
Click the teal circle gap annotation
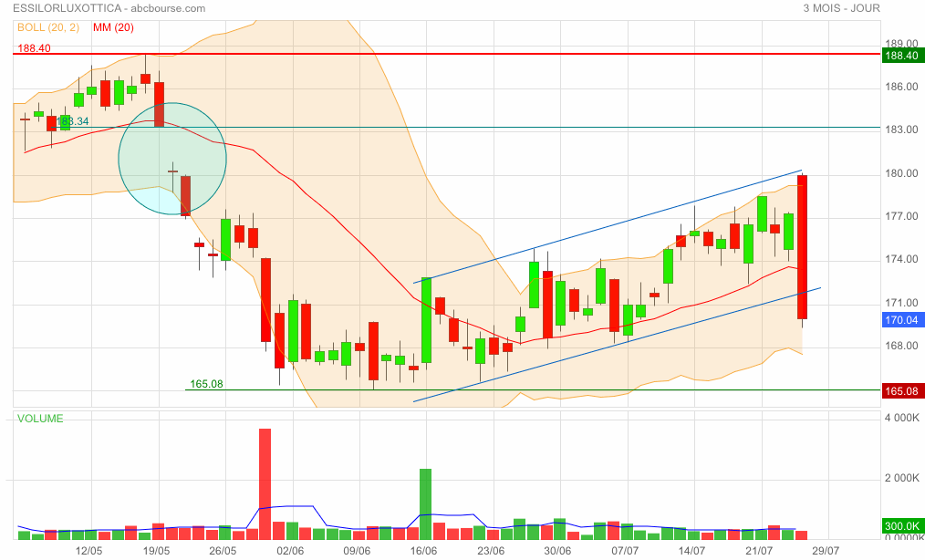click(172, 159)
